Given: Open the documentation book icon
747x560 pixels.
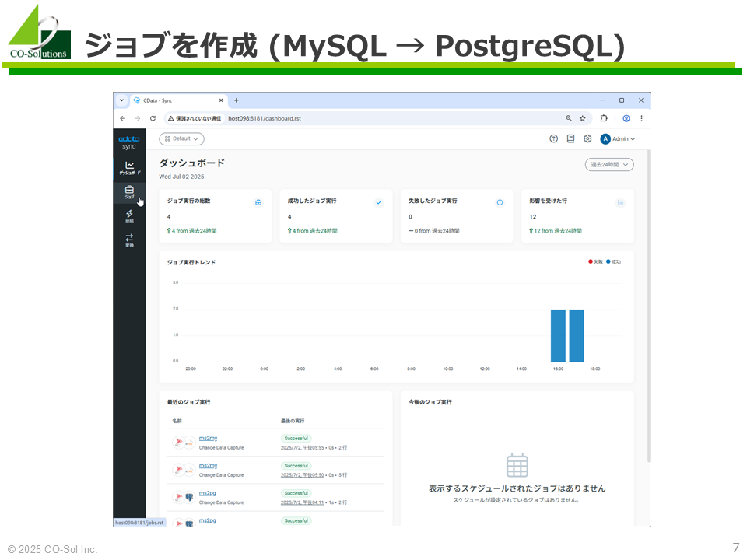Looking at the screenshot, I should pos(570,138).
